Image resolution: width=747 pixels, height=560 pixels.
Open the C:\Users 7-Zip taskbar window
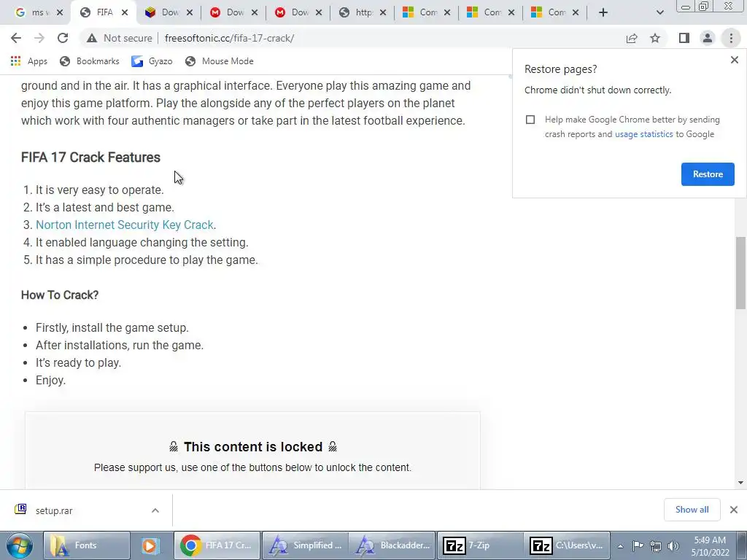567,545
